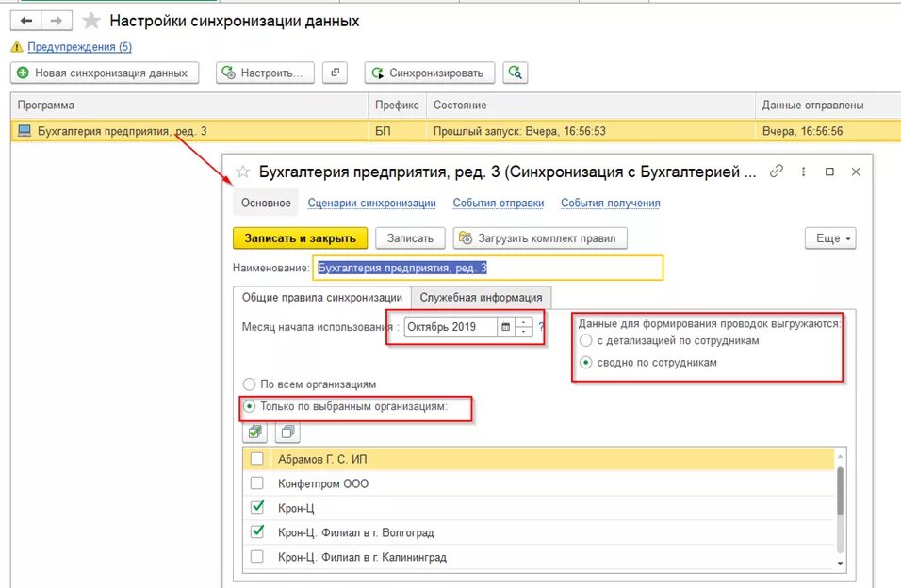Click the scroll up arrow of organizations list

(840, 456)
